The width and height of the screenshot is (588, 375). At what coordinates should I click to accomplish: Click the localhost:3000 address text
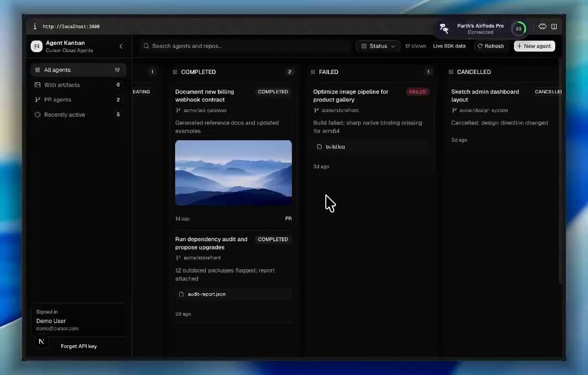(x=71, y=26)
